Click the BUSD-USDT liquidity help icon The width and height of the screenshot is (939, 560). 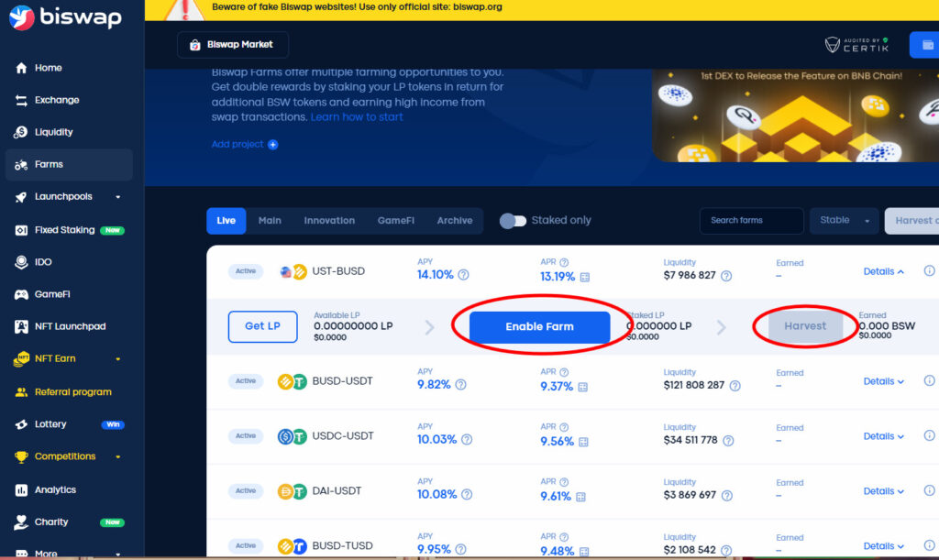[735, 386]
